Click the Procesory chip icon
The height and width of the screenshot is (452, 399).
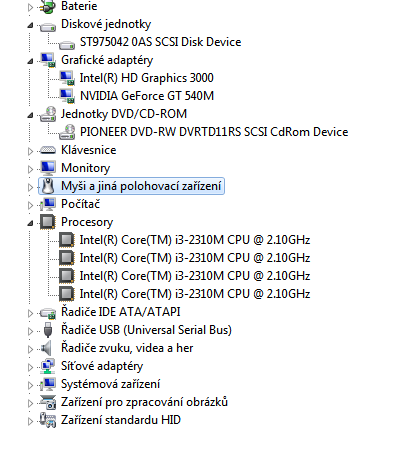point(48,222)
